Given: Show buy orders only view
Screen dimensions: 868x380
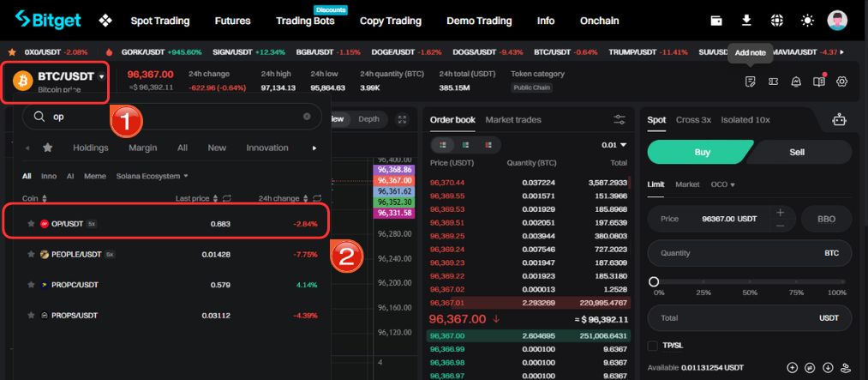Looking at the screenshot, I should pos(465,145).
